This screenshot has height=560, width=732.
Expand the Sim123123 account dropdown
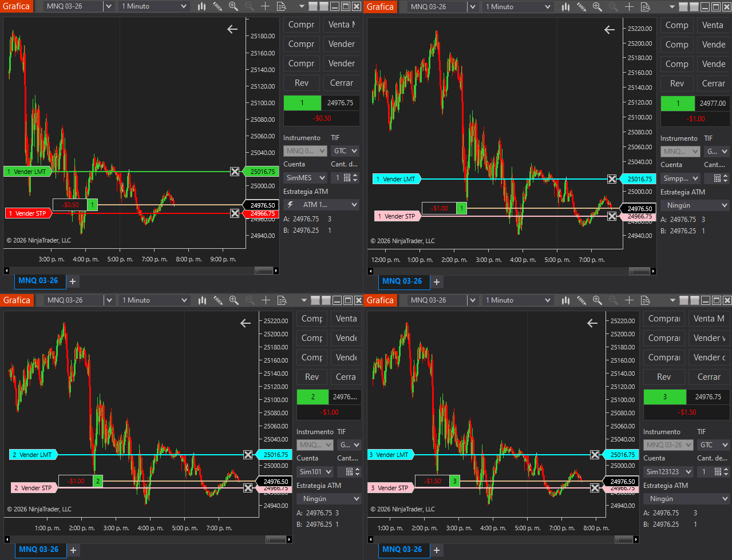click(668, 472)
